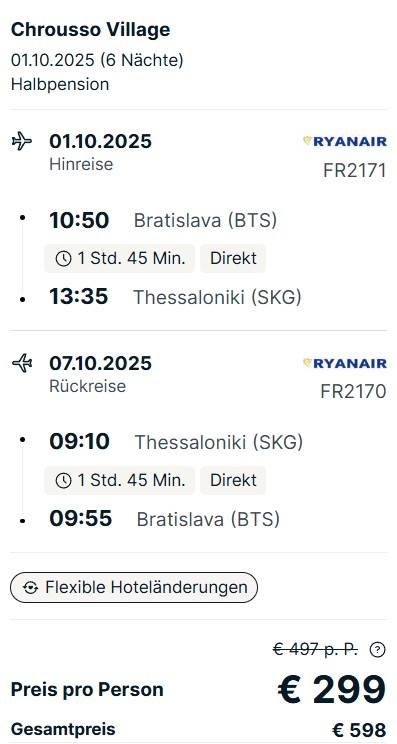This screenshot has height=744, width=397.
Task: Click the return flight airplane icon
Action: click(22, 363)
